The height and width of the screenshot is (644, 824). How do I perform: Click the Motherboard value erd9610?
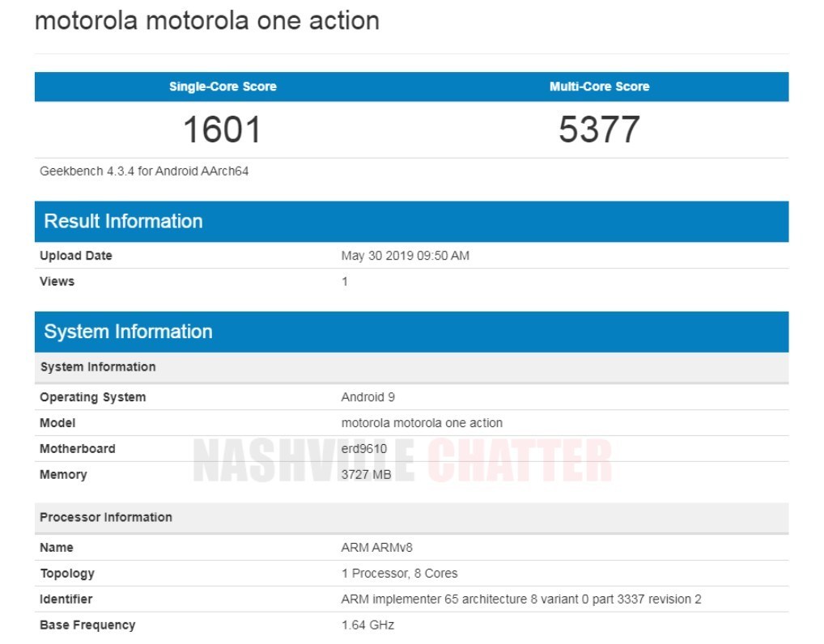[x=364, y=449]
